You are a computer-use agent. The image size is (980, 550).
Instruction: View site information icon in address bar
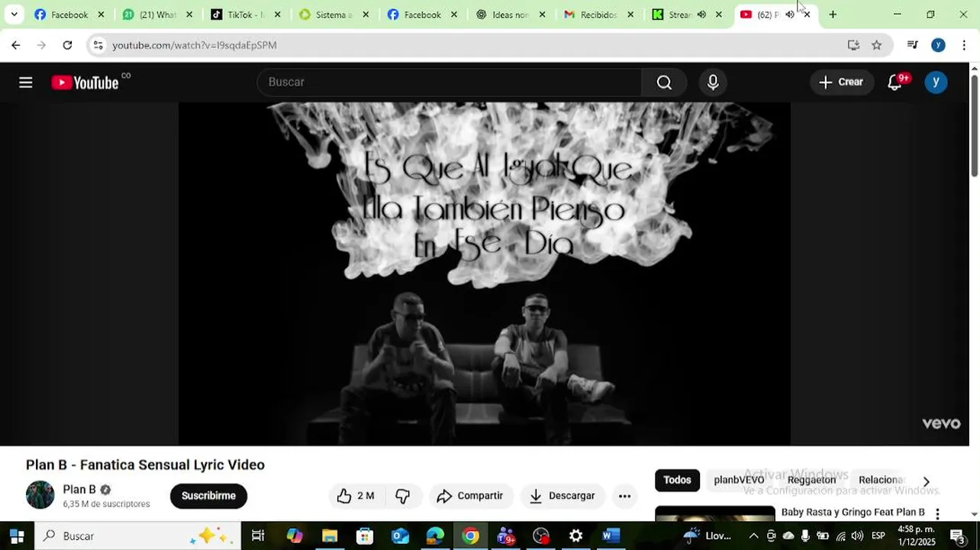click(x=98, y=45)
